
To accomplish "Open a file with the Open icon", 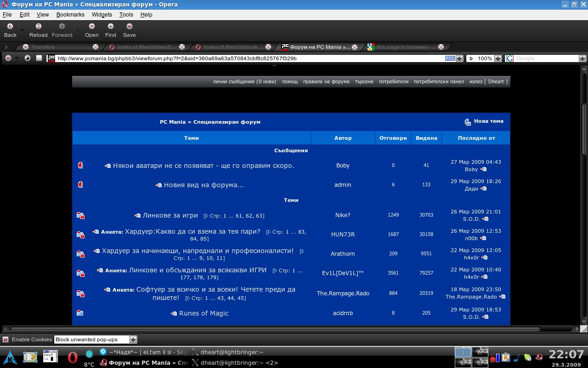I will point(92,26).
